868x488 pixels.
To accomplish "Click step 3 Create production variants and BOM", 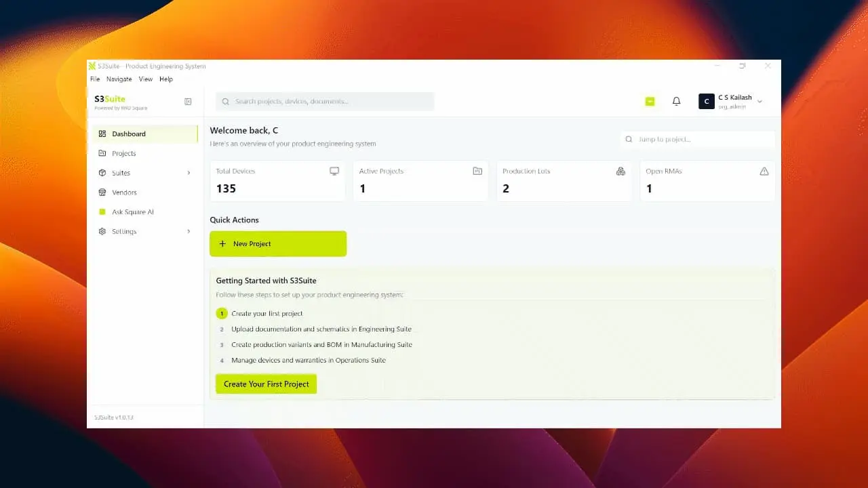I will 321,345.
